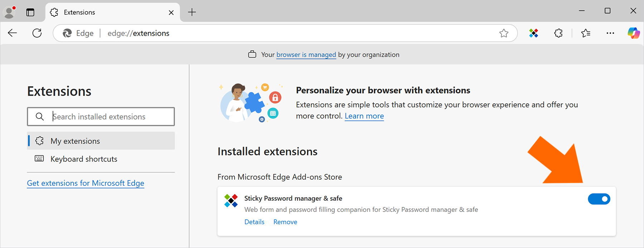
Task: Open the Favorites list icon
Action: point(586,33)
